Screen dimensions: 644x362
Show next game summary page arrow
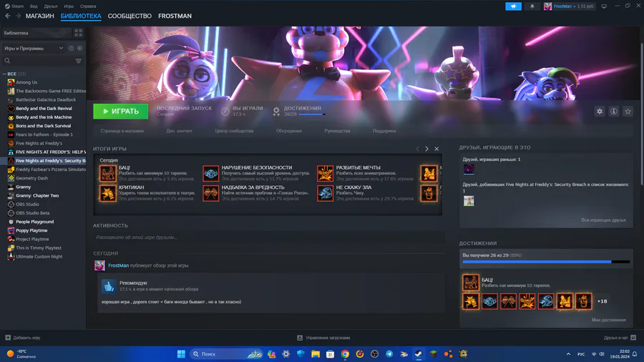pyautogui.click(x=426, y=149)
